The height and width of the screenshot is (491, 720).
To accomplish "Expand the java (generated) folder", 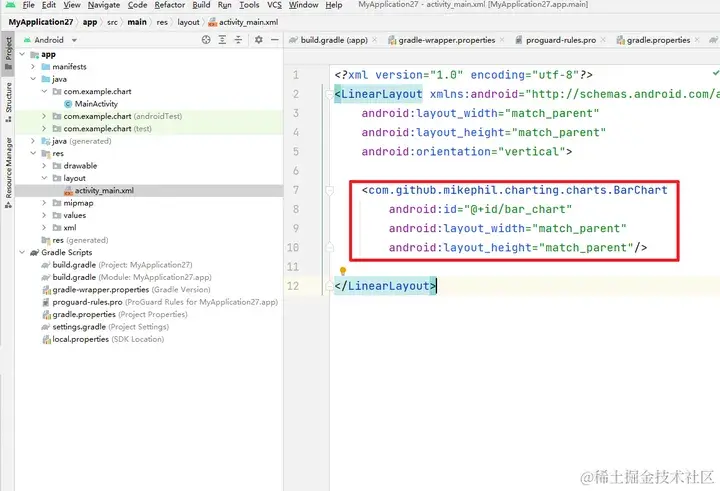I will point(33,141).
